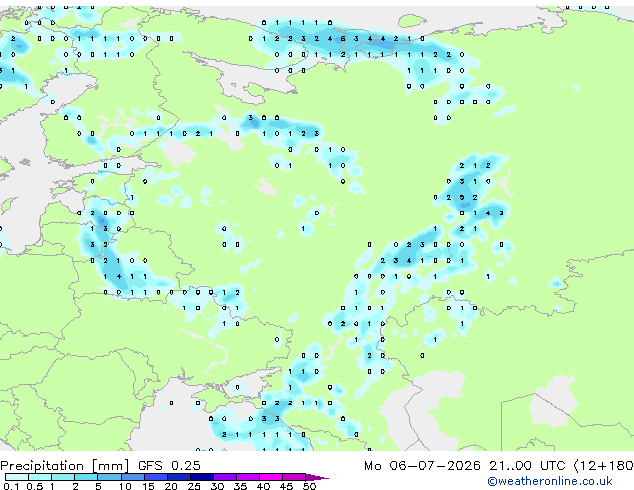Click the '20' legend scale label
This screenshot has height=490, width=634.
coord(171,486)
